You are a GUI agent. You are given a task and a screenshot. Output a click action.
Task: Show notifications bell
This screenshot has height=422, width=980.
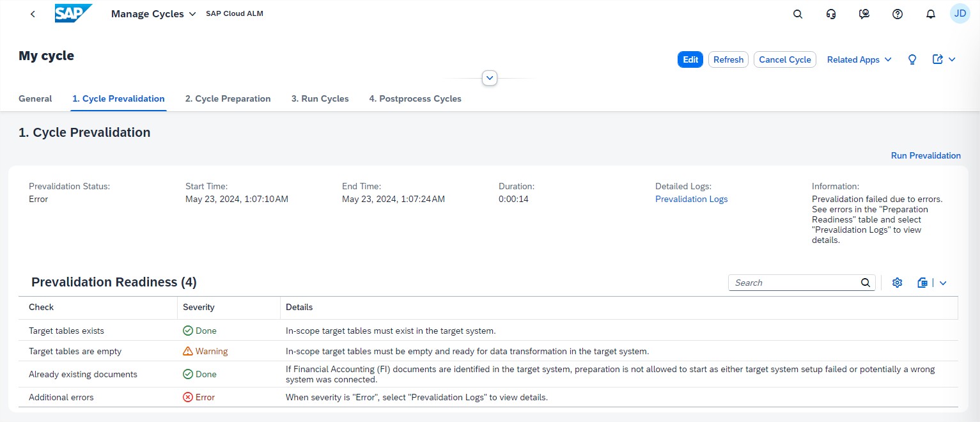point(931,14)
